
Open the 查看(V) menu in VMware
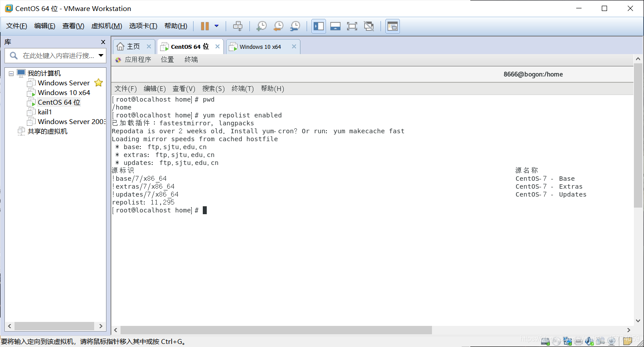pyautogui.click(x=73, y=26)
